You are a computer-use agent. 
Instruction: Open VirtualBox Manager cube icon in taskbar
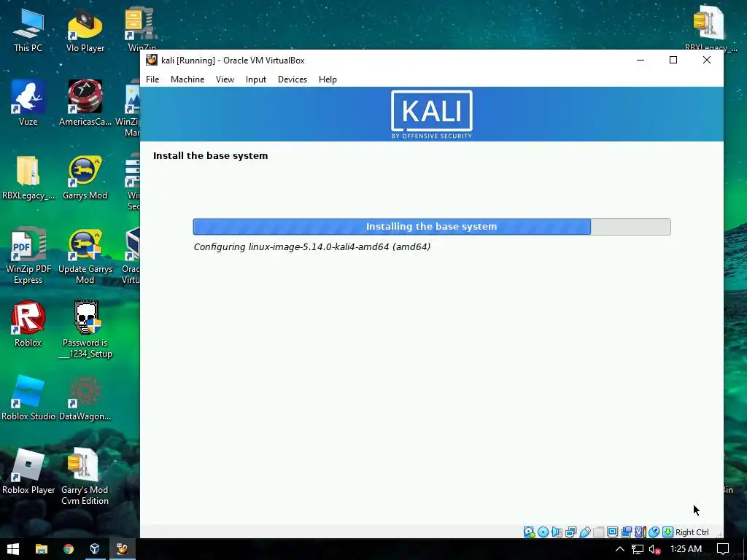pyautogui.click(x=95, y=549)
